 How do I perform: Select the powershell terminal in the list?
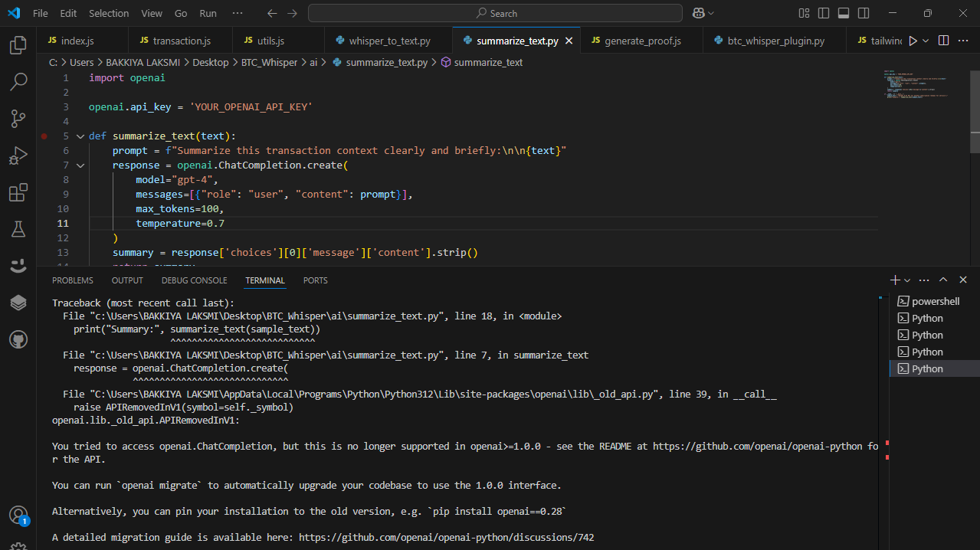coord(935,301)
